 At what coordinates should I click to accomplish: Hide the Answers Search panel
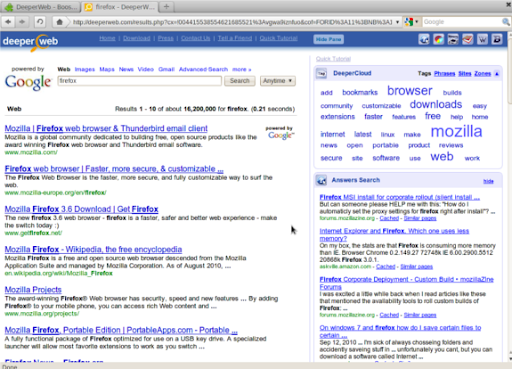click(x=488, y=181)
